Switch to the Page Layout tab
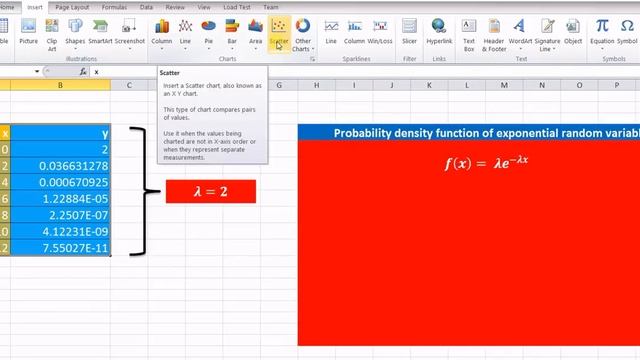Image resolution: width=640 pixels, height=360 pixels. point(72,7)
